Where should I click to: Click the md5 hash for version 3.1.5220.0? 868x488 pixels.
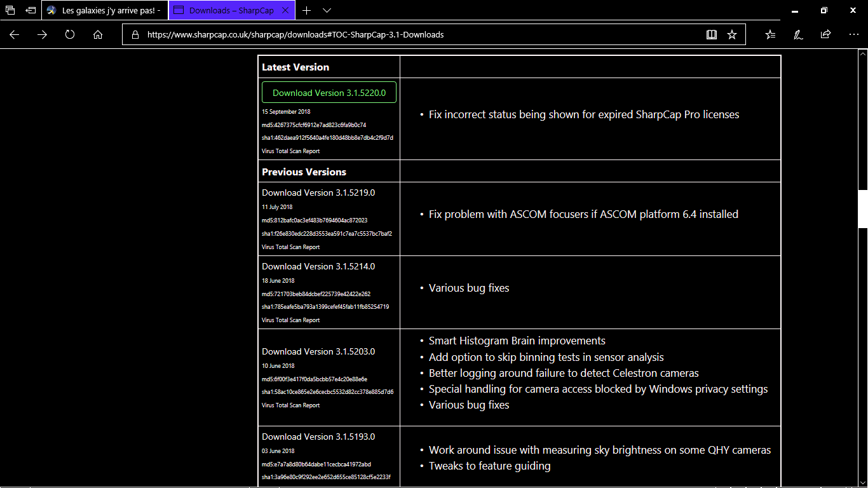coord(314,125)
